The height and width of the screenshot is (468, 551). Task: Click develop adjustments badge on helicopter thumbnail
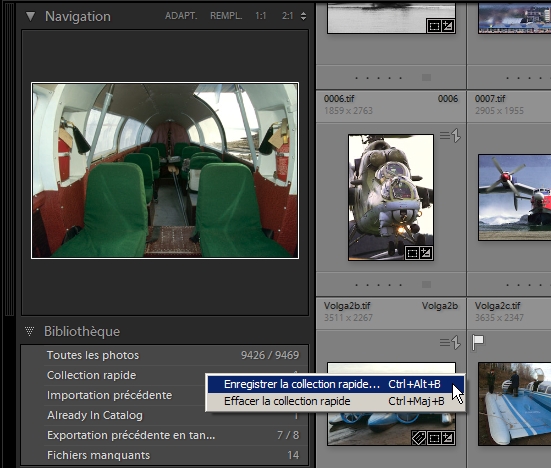(x=426, y=253)
